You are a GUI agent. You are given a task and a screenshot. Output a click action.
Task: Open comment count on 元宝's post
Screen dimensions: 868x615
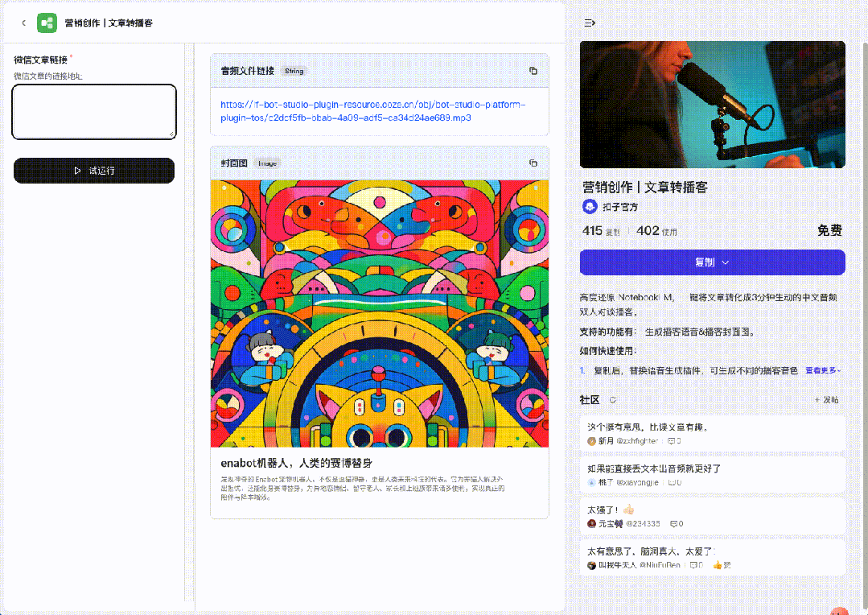tap(677, 523)
